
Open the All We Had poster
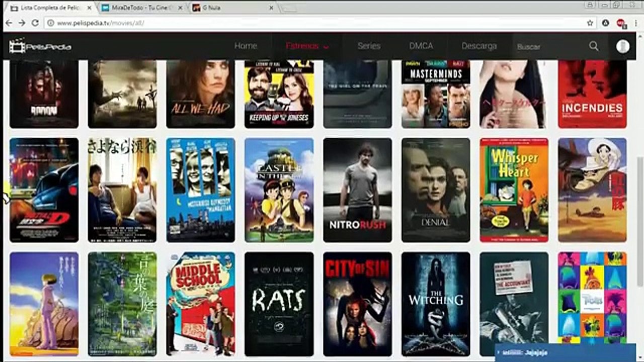point(200,94)
